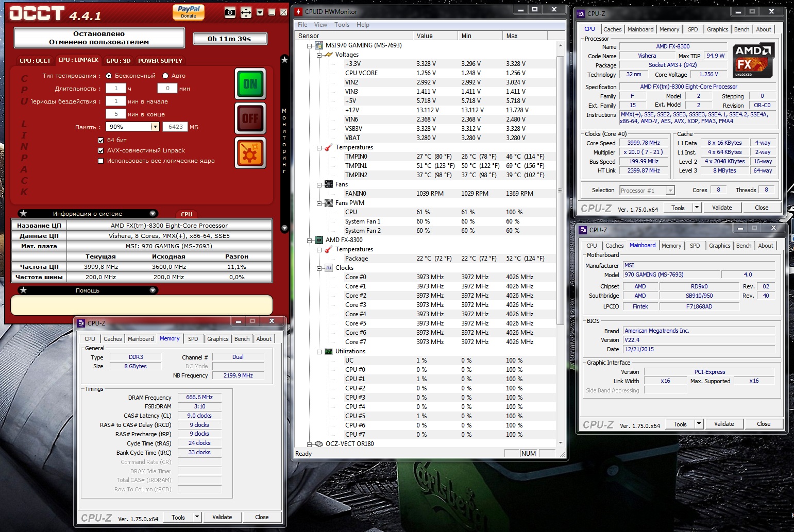The height and width of the screenshot is (532, 794).
Task: Click the PayPal Donate button in OCCT
Action: coord(189,12)
